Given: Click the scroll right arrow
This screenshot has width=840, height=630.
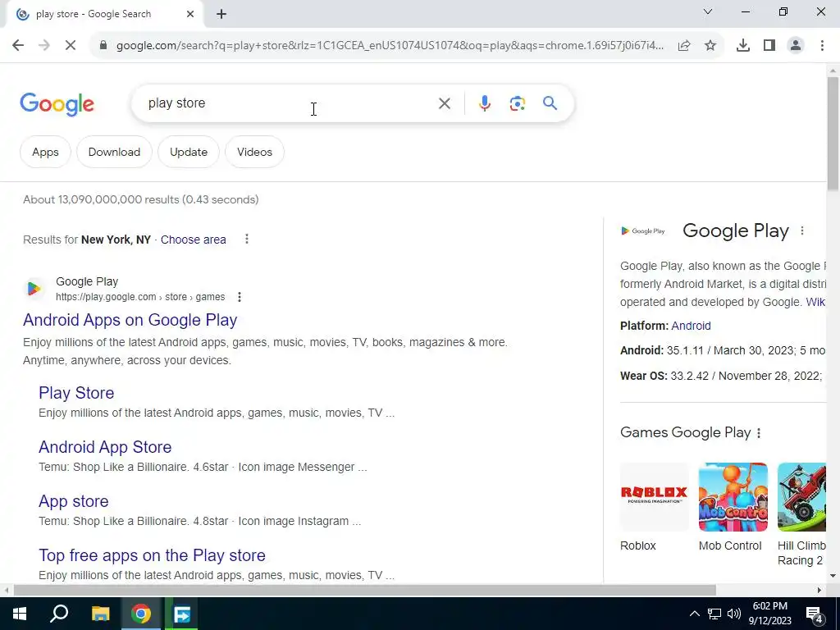Looking at the screenshot, I should (x=819, y=591).
